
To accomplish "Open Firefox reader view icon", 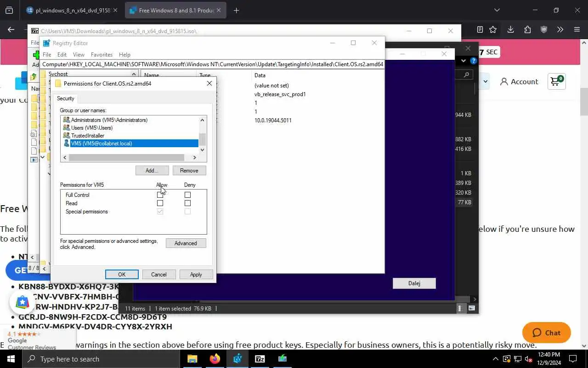I will coord(480,29).
